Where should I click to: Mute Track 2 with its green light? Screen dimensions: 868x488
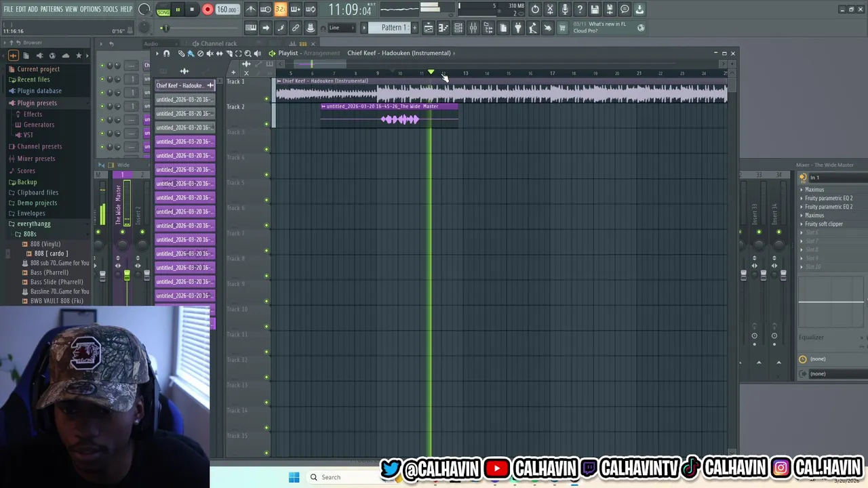(x=267, y=124)
